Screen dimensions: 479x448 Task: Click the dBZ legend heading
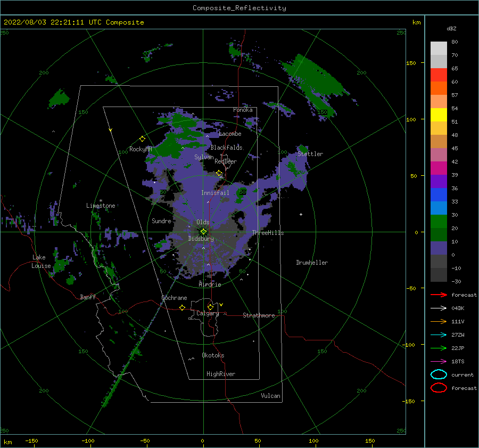(x=451, y=28)
